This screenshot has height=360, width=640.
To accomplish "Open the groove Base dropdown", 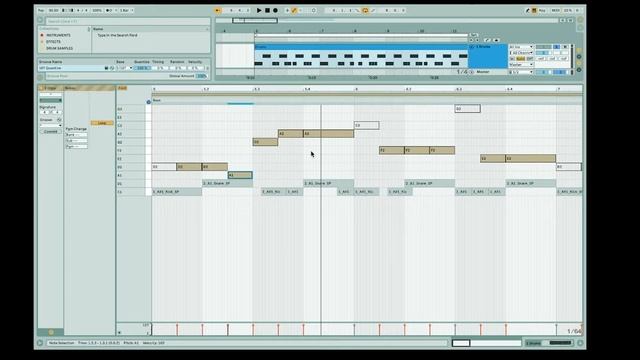I will point(124,68).
